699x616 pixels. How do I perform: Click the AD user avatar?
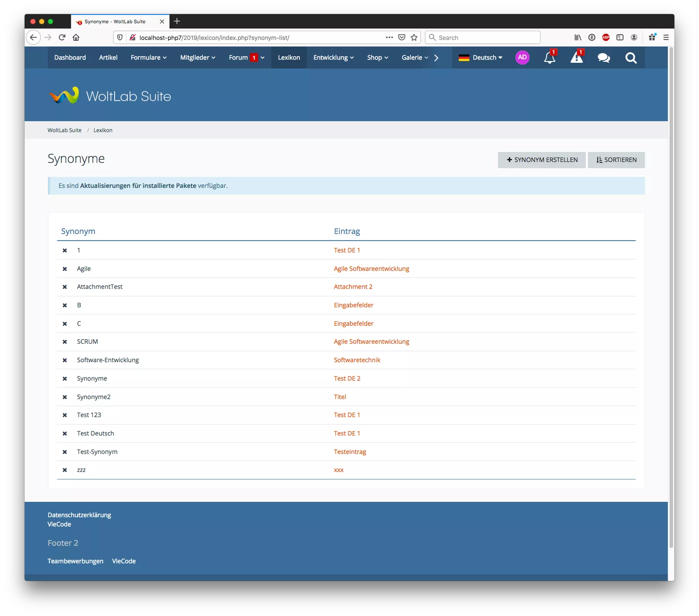click(x=522, y=58)
